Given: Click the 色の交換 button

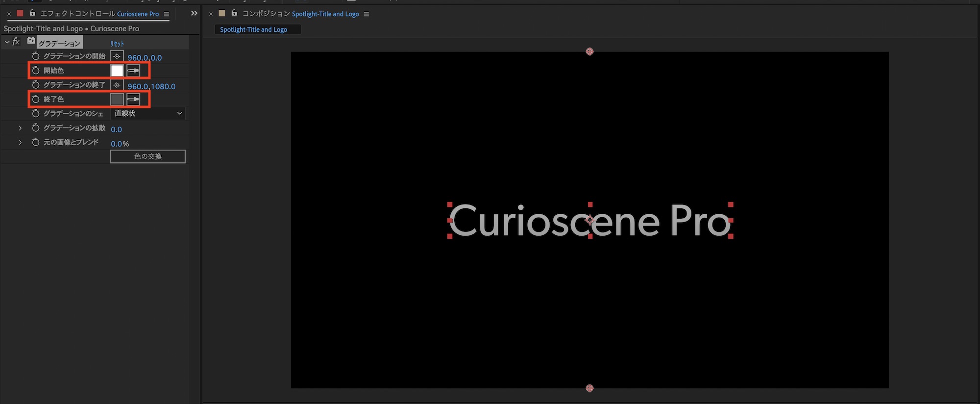Looking at the screenshot, I should 148,156.
